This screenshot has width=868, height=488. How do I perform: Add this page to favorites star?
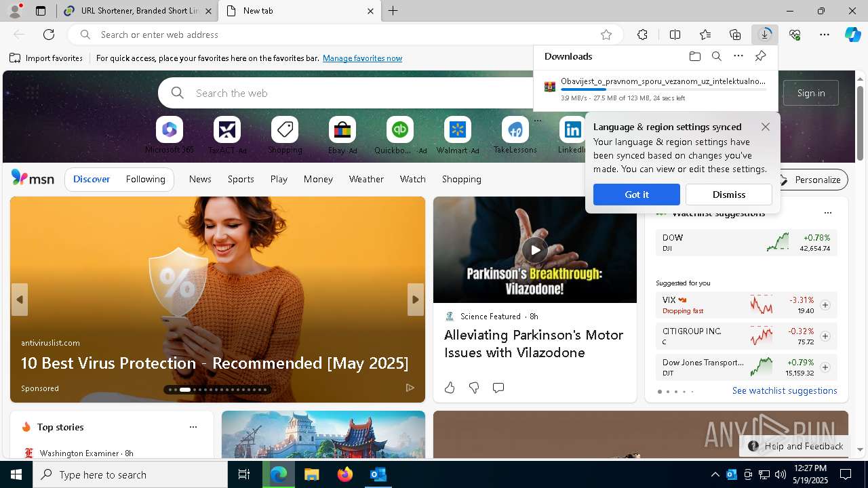click(x=606, y=35)
